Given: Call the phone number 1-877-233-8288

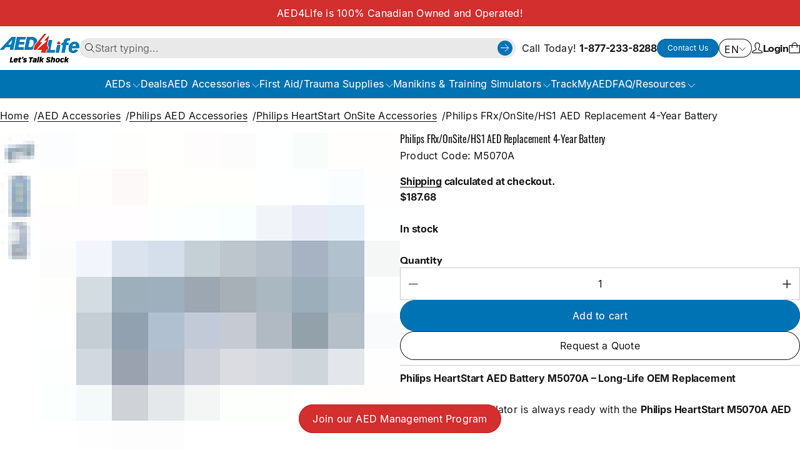Looking at the screenshot, I should coord(618,48).
